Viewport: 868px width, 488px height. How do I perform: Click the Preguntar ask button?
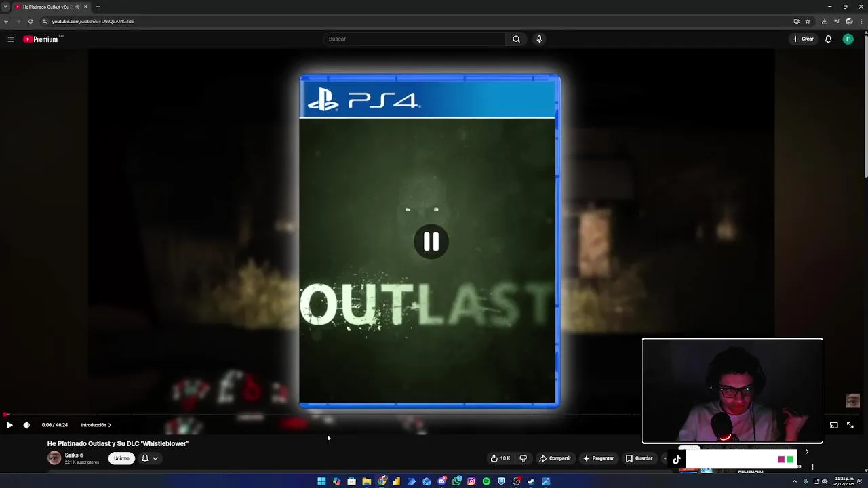click(x=598, y=458)
